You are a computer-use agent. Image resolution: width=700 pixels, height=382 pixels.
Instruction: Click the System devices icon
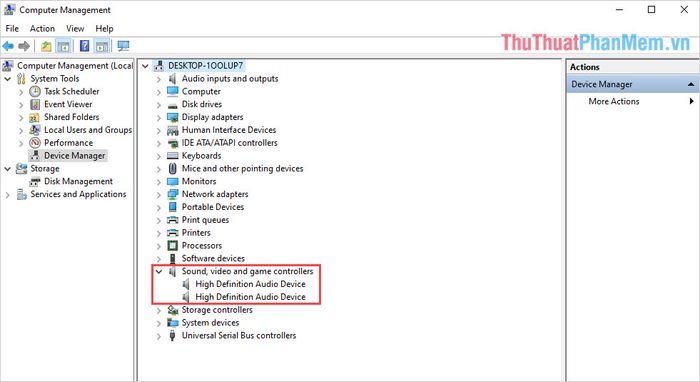pos(172,323)
